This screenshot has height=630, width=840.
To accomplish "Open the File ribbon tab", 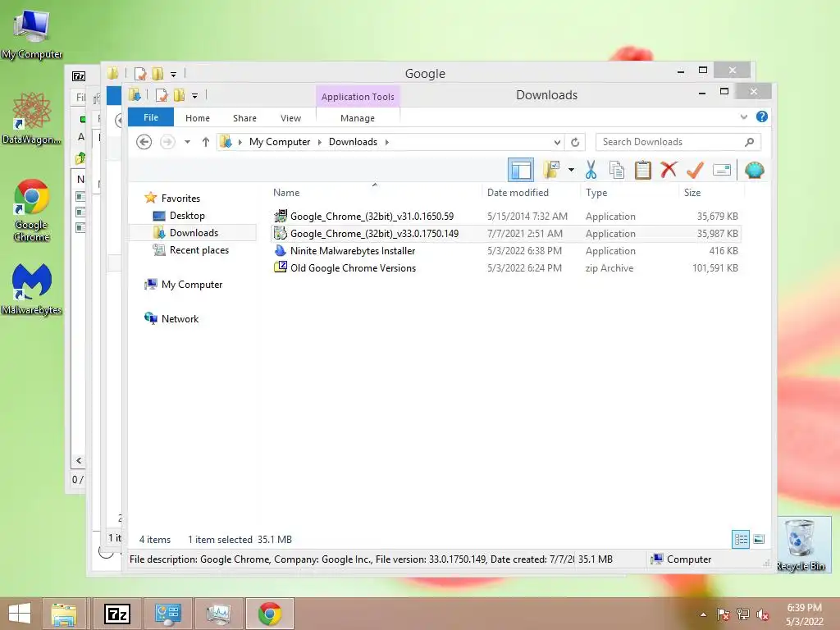I will (151, 117).
